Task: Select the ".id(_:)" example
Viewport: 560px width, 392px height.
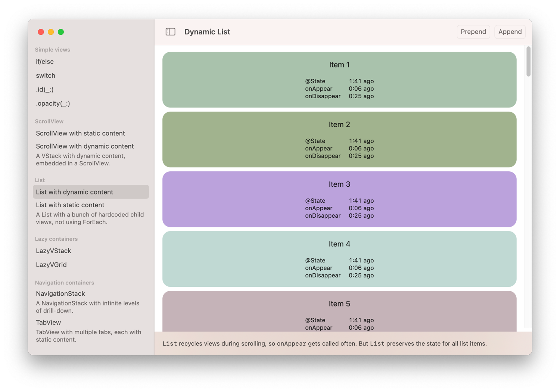Action: pyautogui.click(x=44, y=90)
